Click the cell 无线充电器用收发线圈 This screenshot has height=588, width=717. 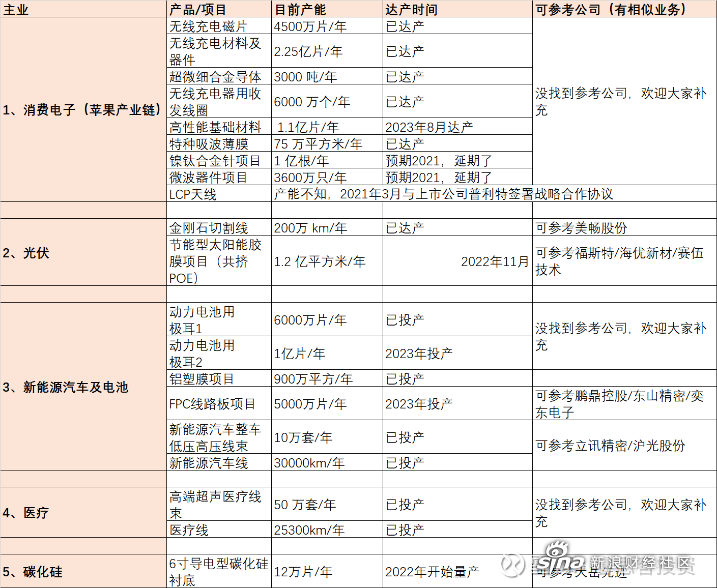point(219,101)
